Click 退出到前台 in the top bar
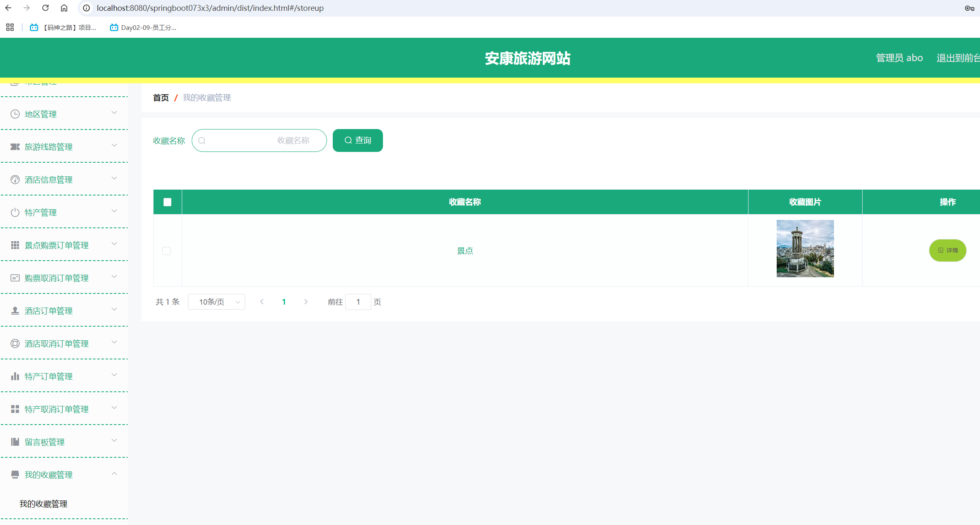Image resolution: width=980 pixels, height=525 pixels. coord(958,58)
